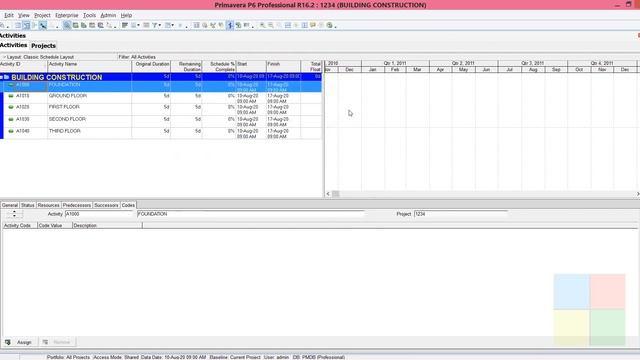Click the Finish column header
This screenshot has width=640, height=360.
pos(283,67)
